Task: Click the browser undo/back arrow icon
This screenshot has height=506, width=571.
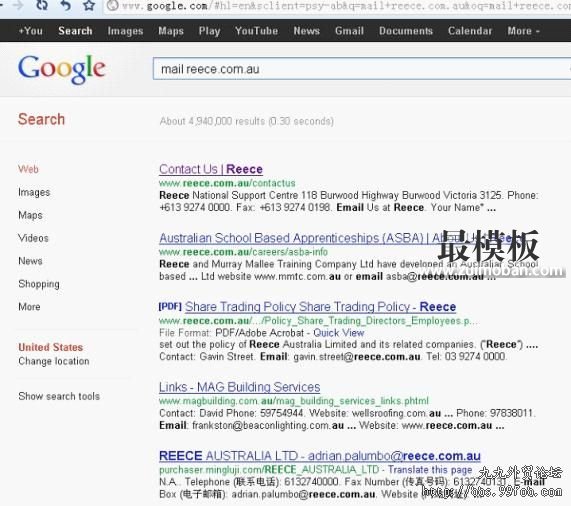Action: (x=66, y=5)
